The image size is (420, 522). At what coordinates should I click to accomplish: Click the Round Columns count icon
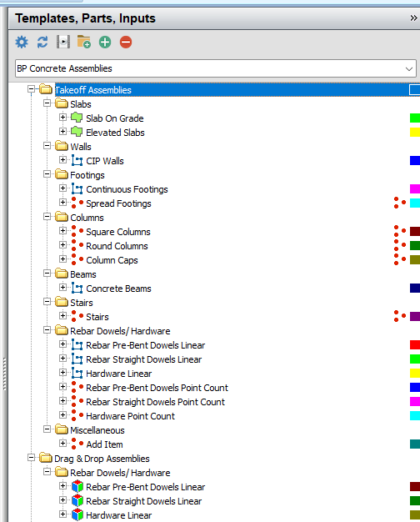coord(77,245)
